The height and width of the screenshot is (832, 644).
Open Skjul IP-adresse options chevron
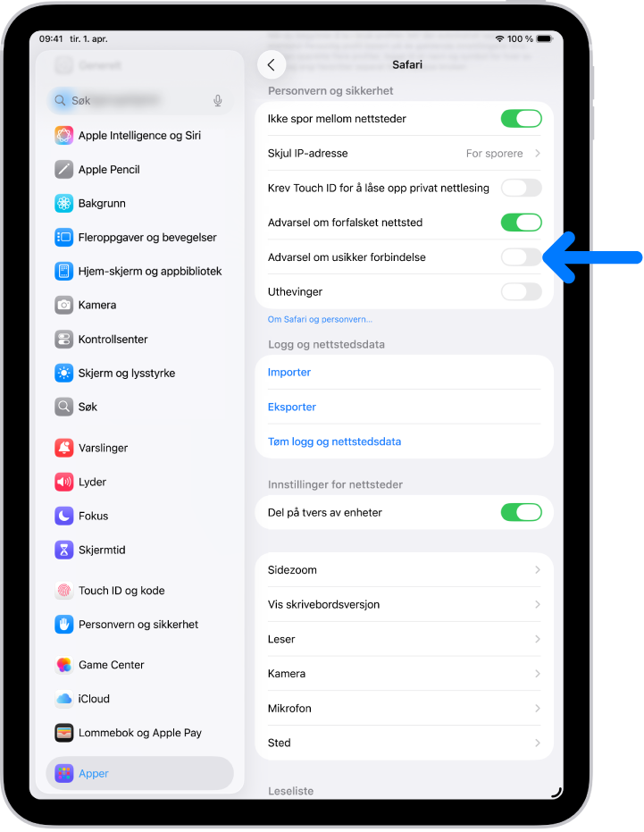point(538,154)
